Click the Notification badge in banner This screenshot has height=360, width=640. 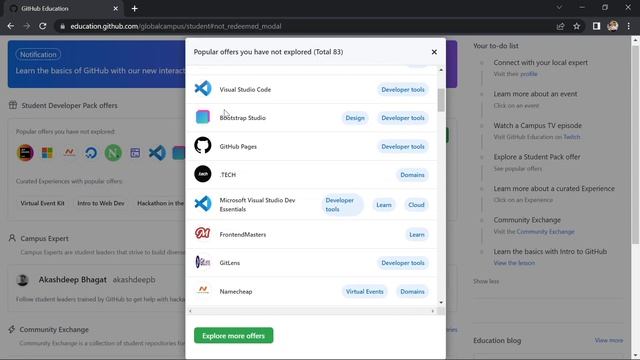tap(38, 54)
